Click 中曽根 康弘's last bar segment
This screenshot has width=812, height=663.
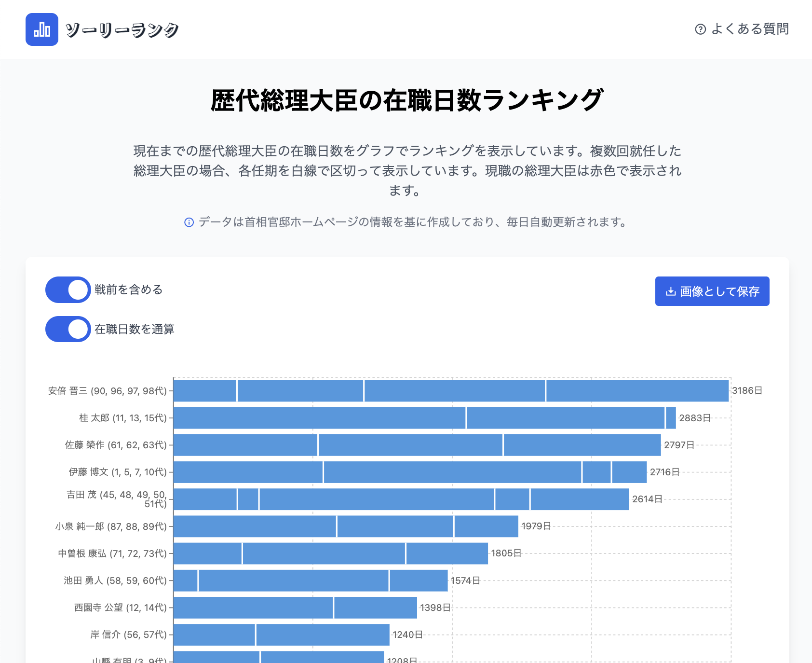(x=447, y=553)
